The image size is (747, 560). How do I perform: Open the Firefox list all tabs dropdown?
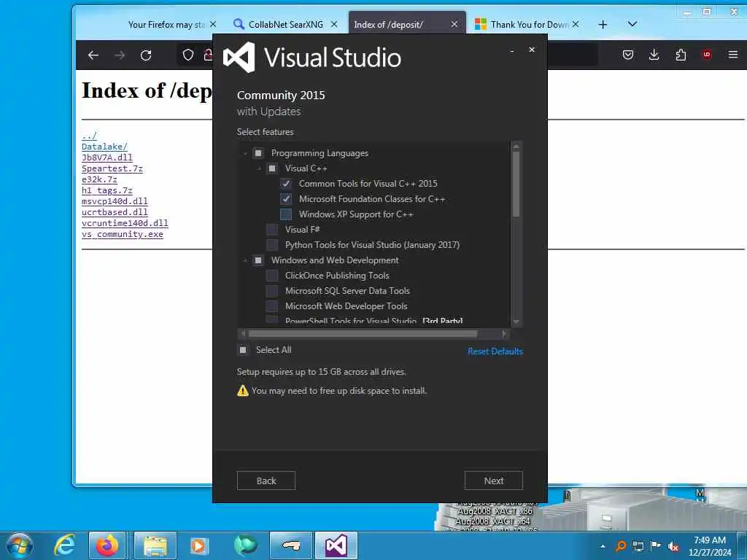tap(632, 24)
